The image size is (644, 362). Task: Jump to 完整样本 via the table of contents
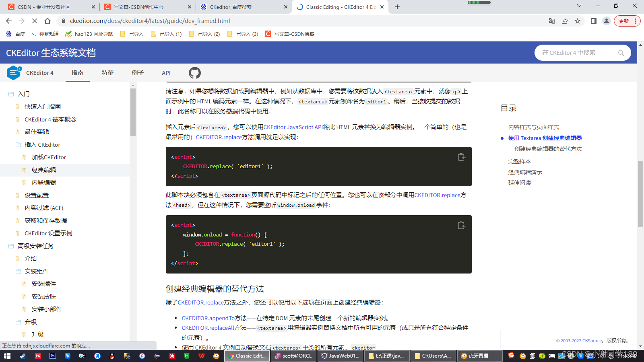coord(520,161)
